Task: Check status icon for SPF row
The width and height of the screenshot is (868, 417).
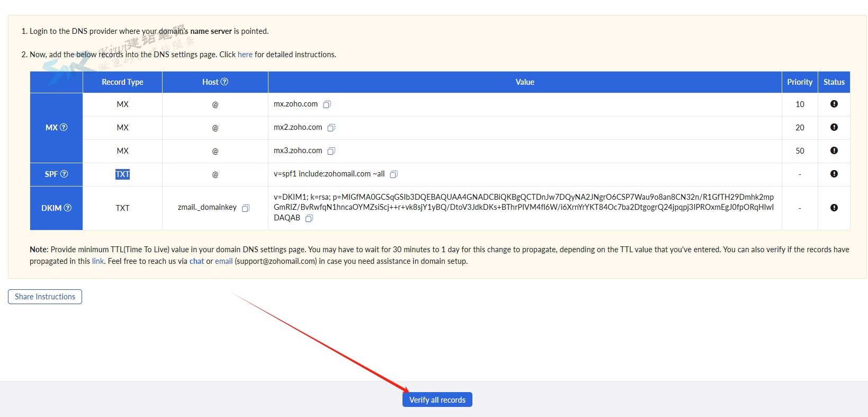Action: coord(834,174)
